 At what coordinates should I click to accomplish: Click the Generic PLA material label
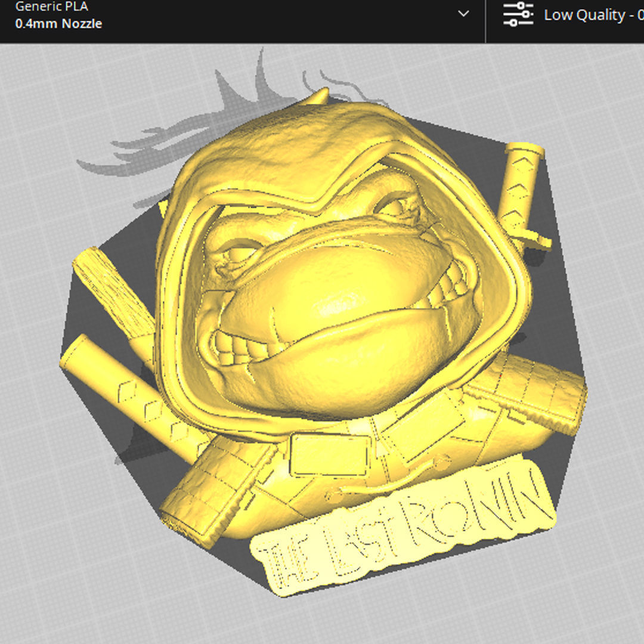click(51, 7)
